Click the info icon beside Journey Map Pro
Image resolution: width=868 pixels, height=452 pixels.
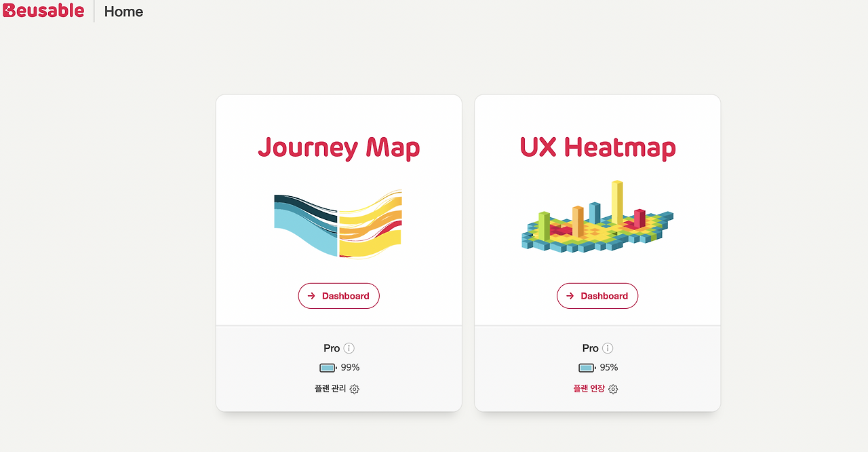coord(349,348)
